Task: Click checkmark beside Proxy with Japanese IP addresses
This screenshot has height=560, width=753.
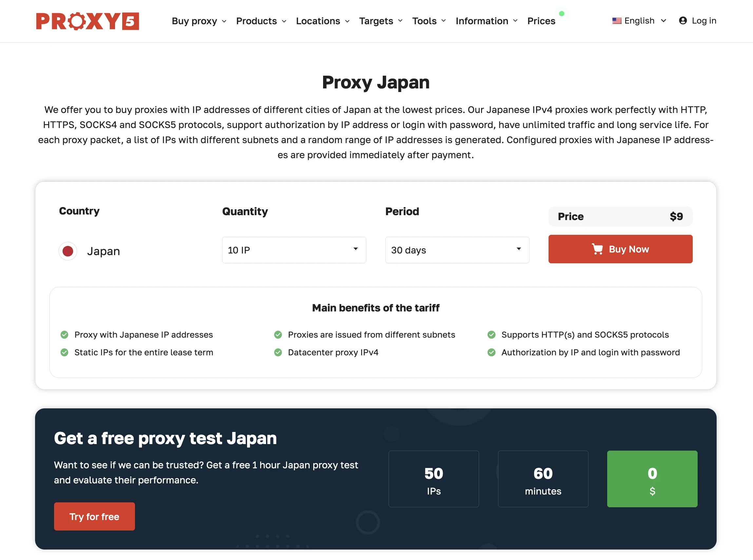Action: point(65,335)
